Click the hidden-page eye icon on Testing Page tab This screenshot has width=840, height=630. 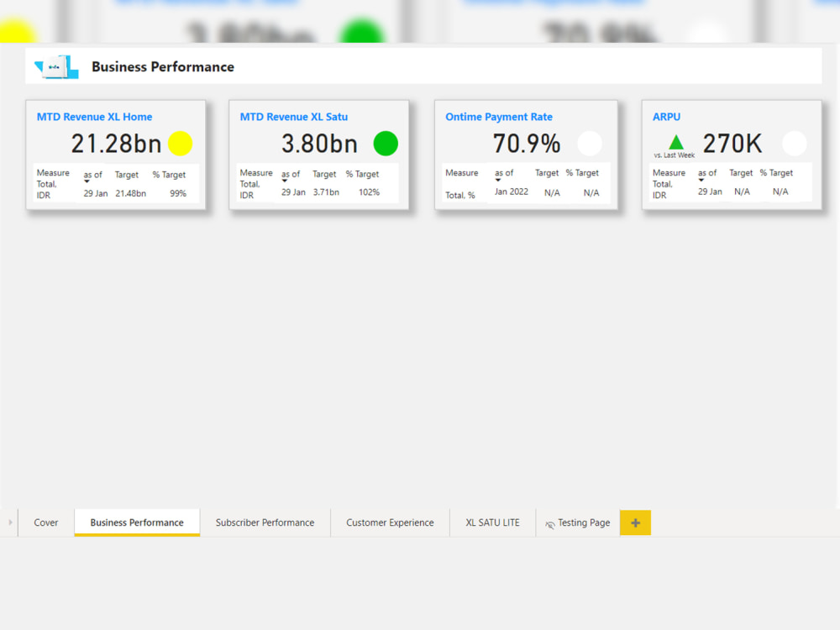point(549,522)
